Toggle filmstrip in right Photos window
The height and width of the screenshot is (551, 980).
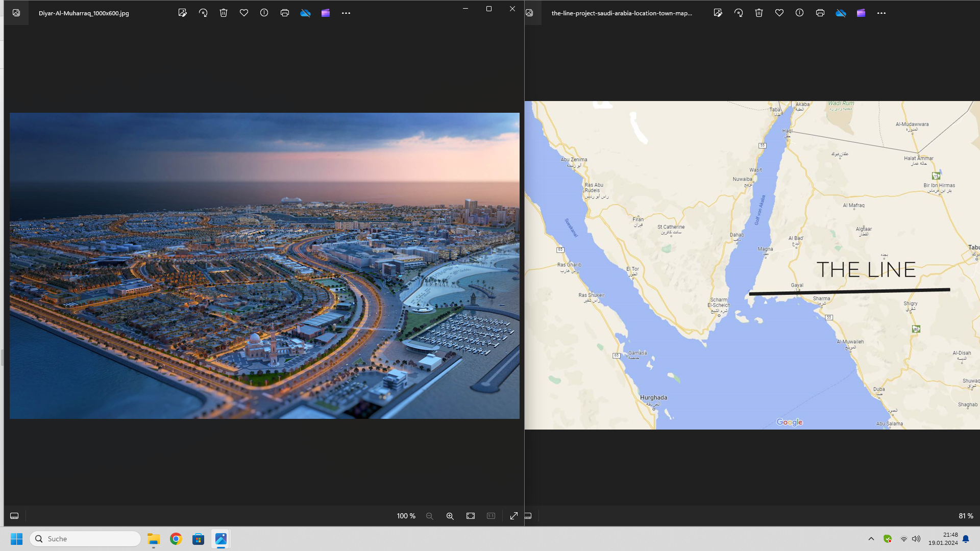click(528, 516)
